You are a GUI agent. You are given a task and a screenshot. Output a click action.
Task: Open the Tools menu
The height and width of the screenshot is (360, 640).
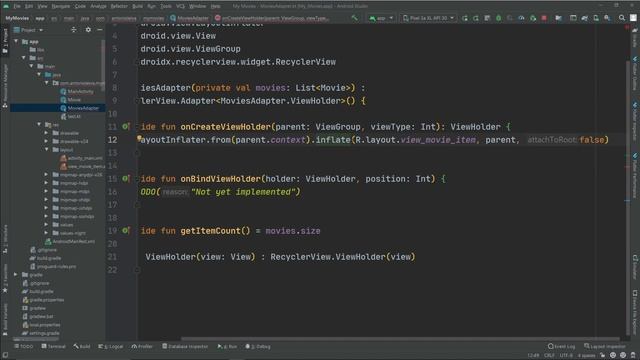point(166,6)
